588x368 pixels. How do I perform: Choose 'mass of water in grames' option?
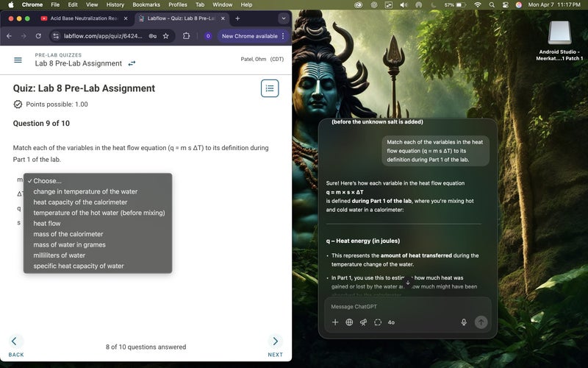coord(69,244)
